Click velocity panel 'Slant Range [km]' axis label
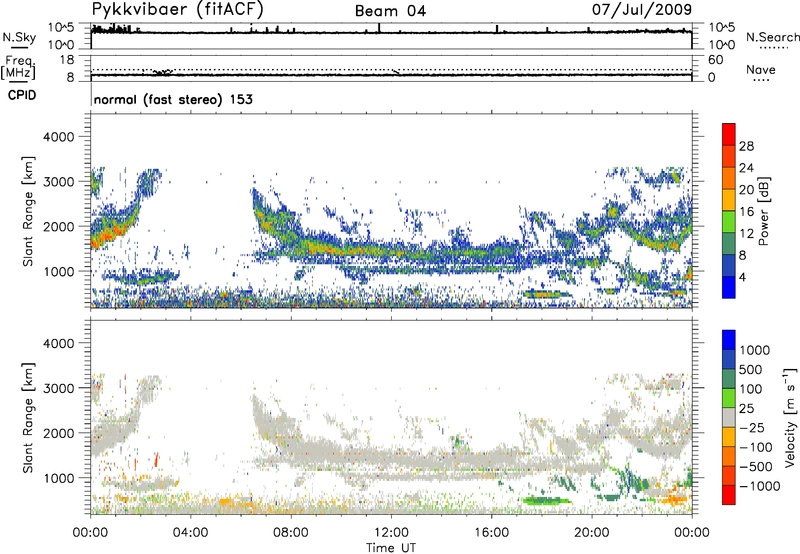 point(28,418)
